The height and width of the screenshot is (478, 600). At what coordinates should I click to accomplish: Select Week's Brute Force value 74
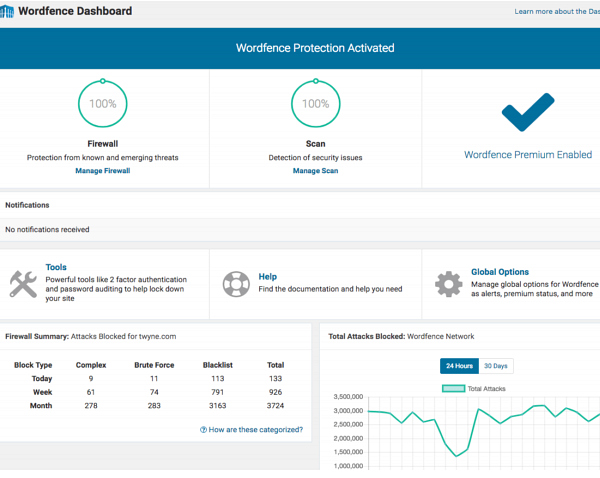(x=154, y=392)
